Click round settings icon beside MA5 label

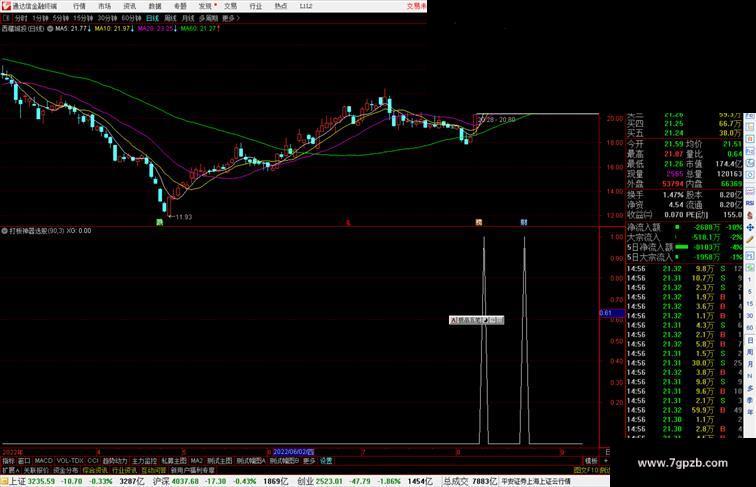(50, 29)
